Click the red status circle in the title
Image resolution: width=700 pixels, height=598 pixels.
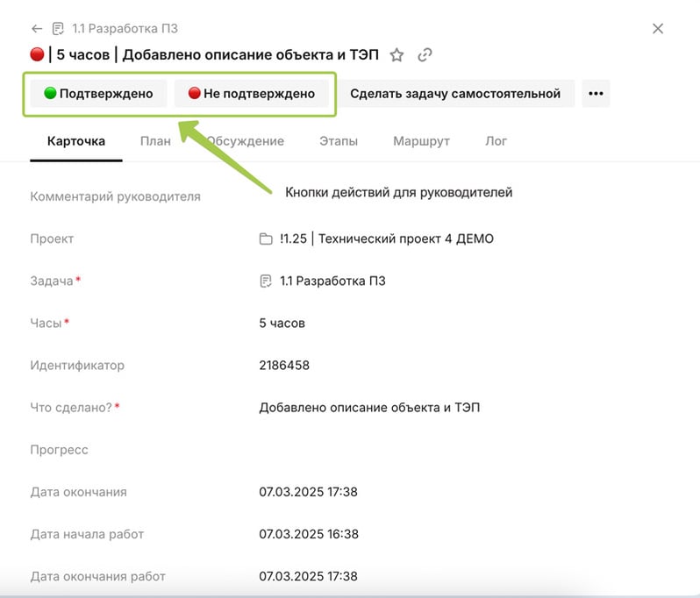pyautogui.click(x=37, y=54)
